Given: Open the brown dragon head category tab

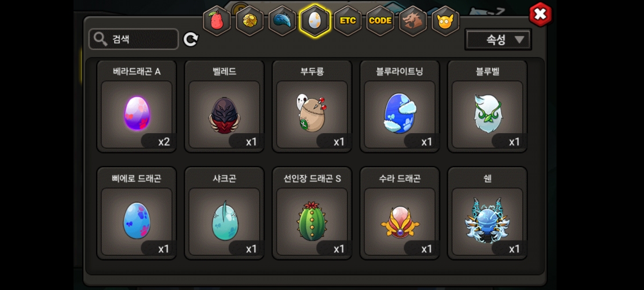Looking at the screenshot, I should tap(413, 21).
